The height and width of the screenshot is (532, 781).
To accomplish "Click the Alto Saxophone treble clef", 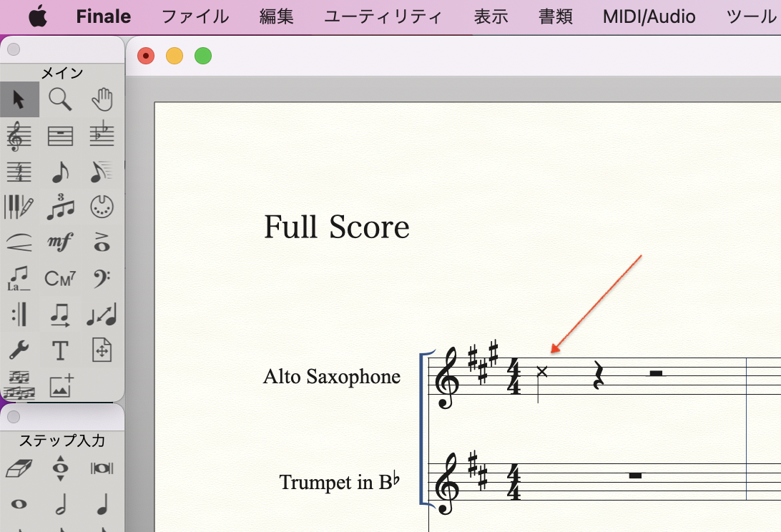I will [x=446, y=378].
